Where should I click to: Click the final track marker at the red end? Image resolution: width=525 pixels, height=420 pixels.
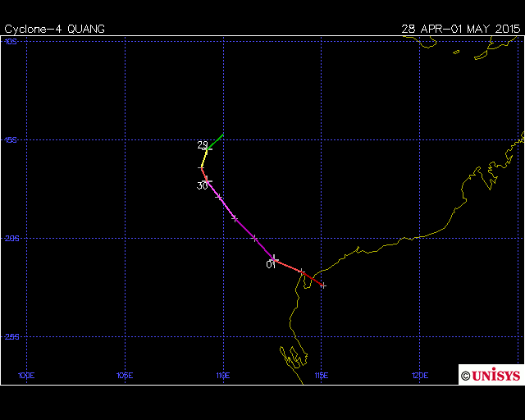coord(323,285)
